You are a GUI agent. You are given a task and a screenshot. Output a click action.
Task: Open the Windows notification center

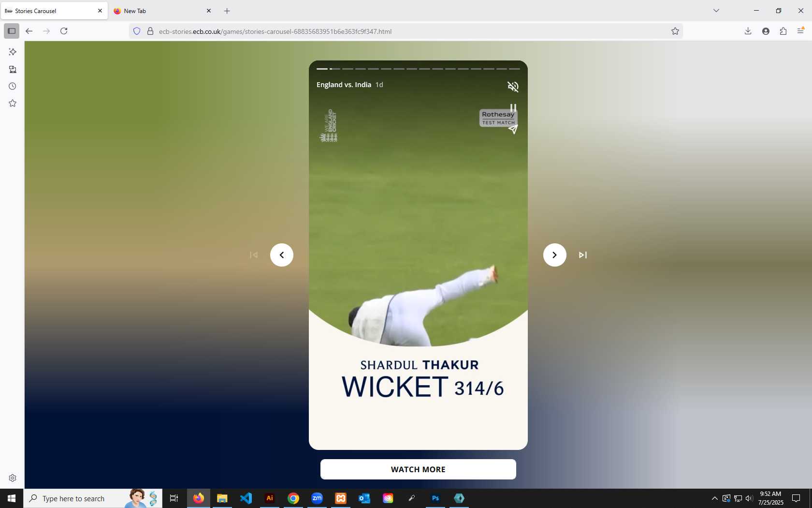click(796, 498)
